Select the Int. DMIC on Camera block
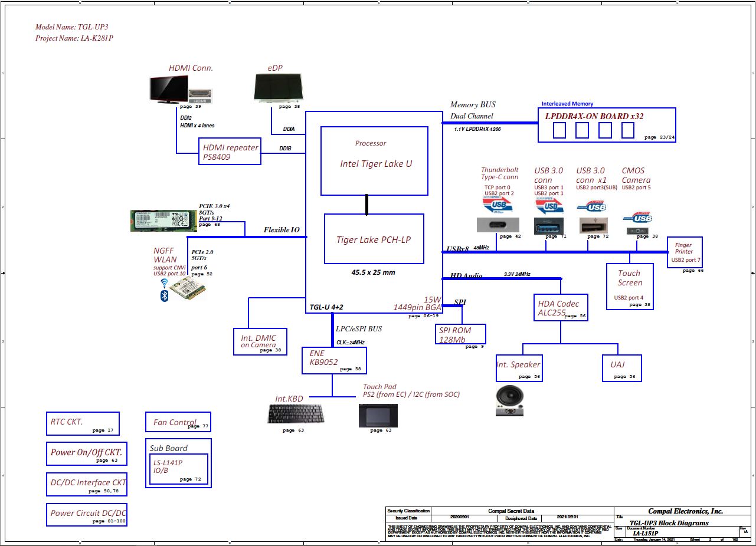This screenshot has width=756, height=546. click(260, 341)
